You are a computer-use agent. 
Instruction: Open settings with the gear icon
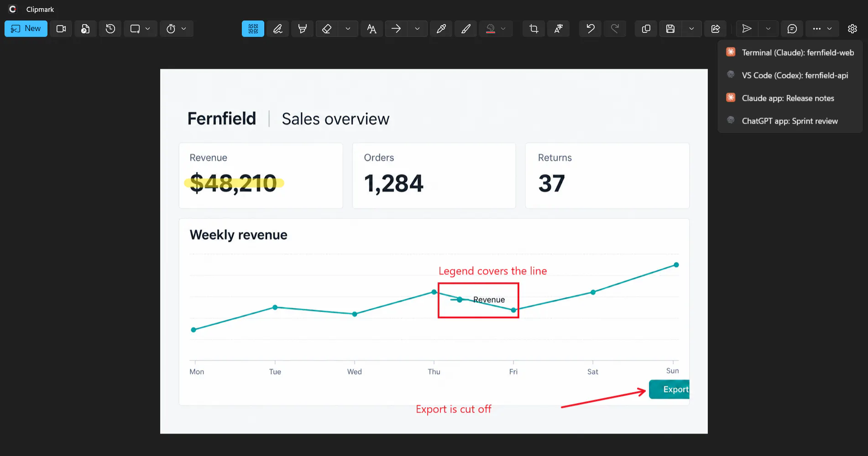coord(852,29)
